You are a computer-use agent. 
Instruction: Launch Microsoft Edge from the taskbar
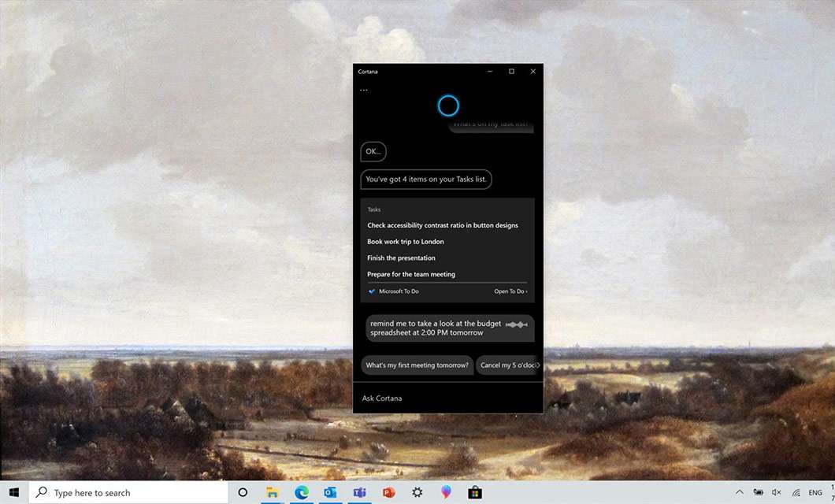point(302,492)
